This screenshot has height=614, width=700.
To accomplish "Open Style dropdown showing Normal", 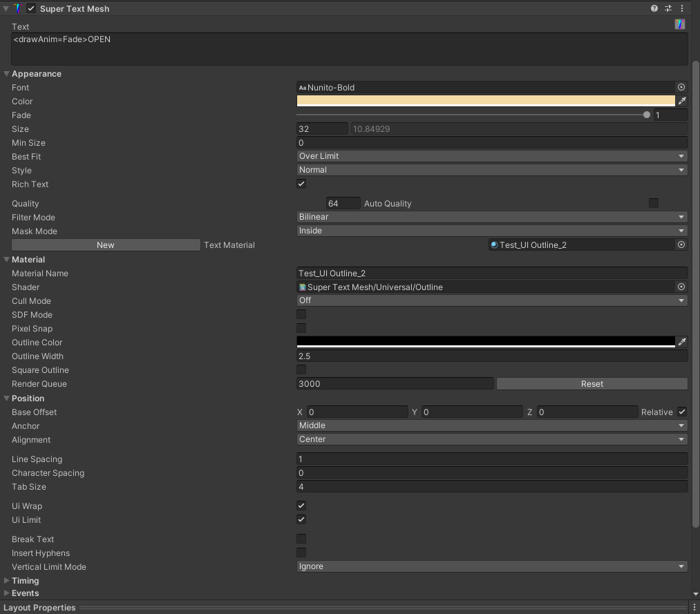I will coord(492,170).
